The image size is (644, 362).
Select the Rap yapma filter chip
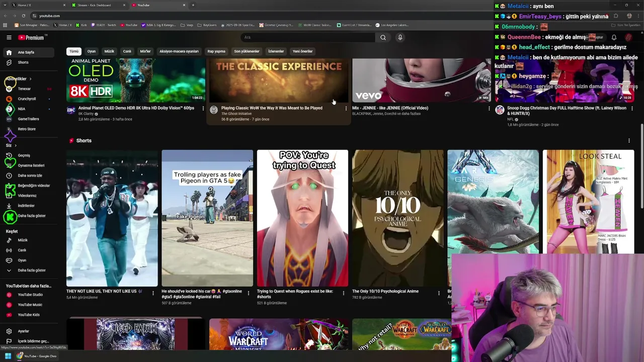click(x=216, y=51)
